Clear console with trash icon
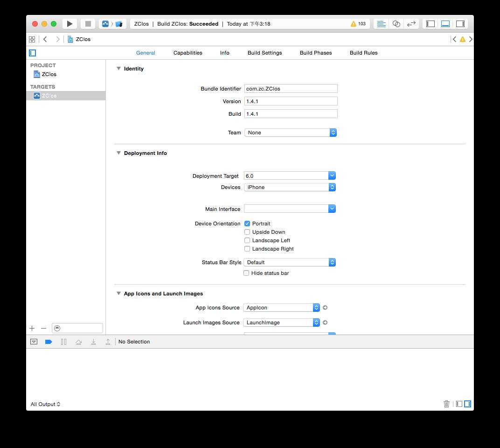 [x=446, y=404]
